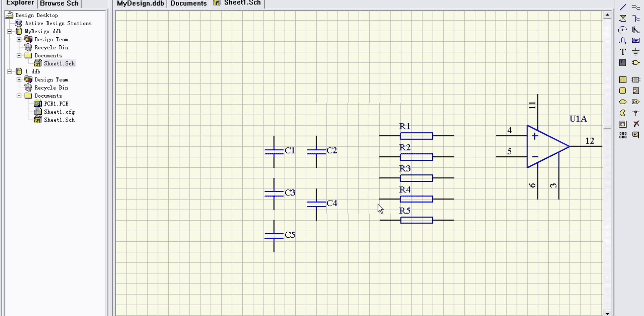Screen dimensions: 644x316
Task: Select the Bezier curve tool
Action: click(623, 41)
